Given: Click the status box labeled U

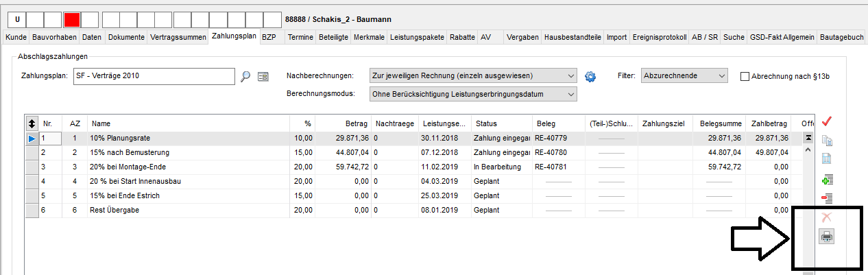Looking at the screenshot, I should [x=16, y=19].
